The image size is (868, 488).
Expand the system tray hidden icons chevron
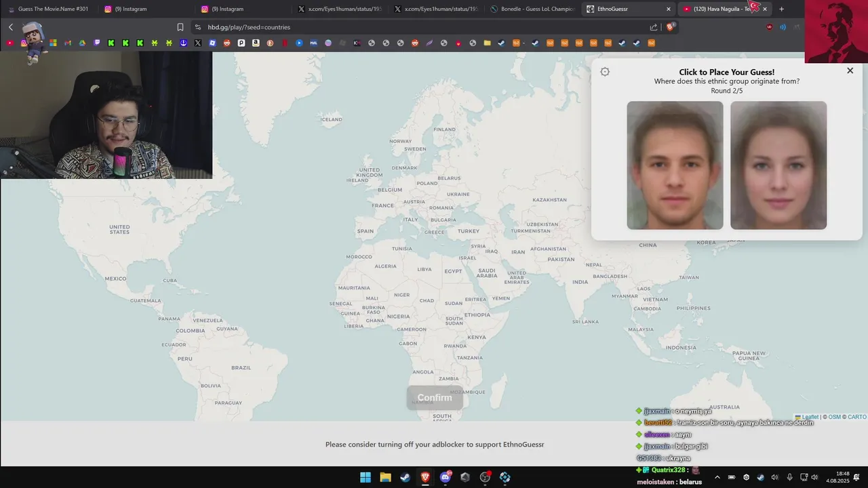click(x=717, y=477)
